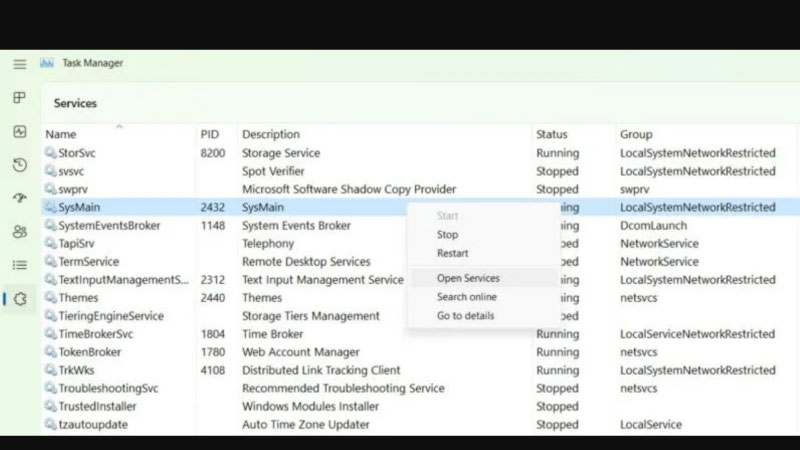Select the TieringEngineService name

[111, 316]
